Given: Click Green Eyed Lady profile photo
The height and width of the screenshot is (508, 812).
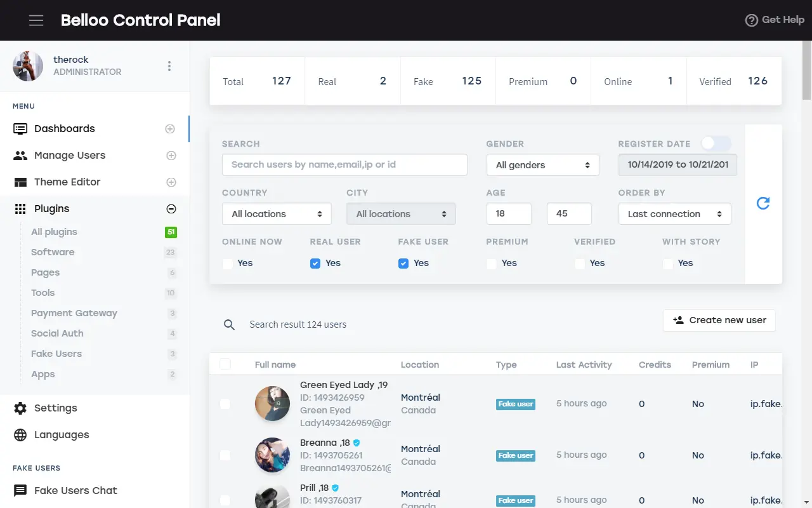Looking at the screenshot, I should pos(273,403).
